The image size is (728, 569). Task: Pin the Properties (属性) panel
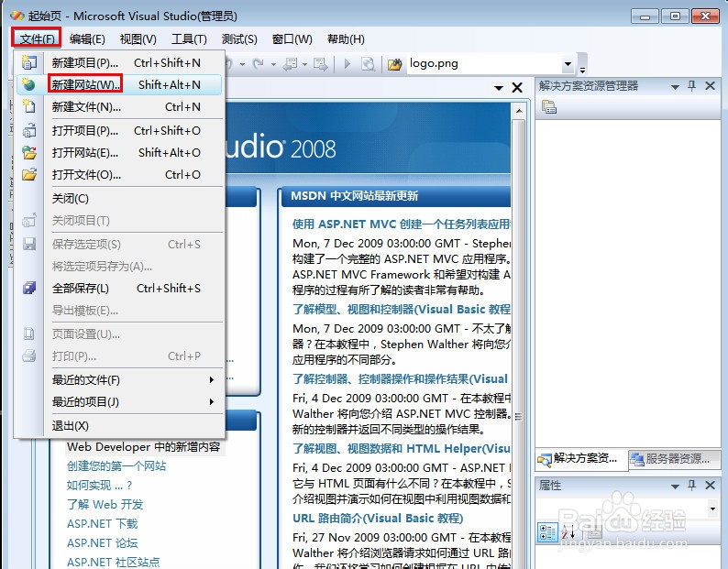(x=692, y=485)
